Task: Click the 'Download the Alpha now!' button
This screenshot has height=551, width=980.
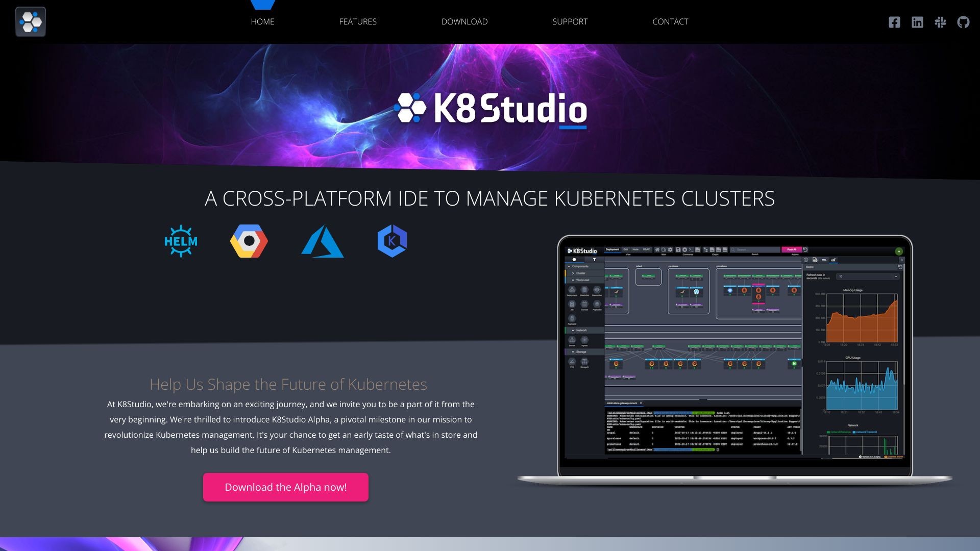Action: point(285,487)
